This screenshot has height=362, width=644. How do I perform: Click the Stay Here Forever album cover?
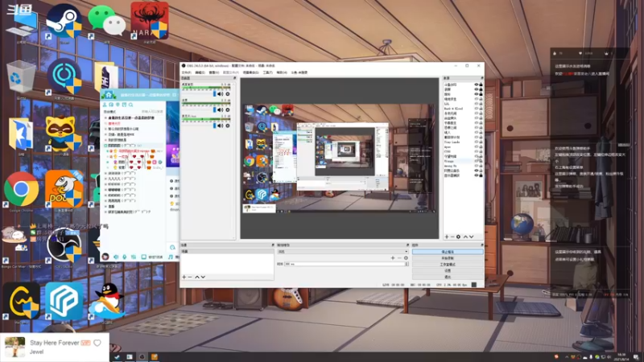tap(14, 347)
